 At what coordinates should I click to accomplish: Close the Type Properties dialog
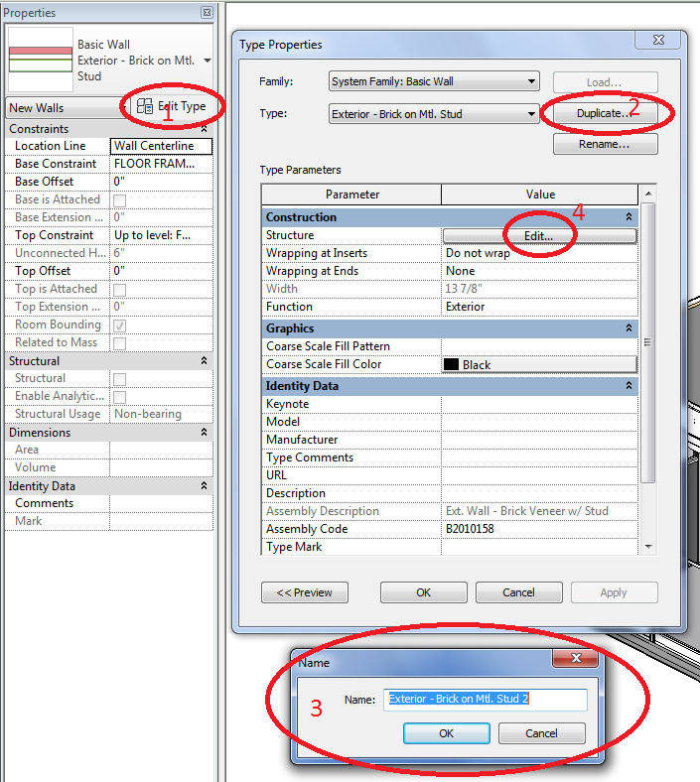click(658, 40)
